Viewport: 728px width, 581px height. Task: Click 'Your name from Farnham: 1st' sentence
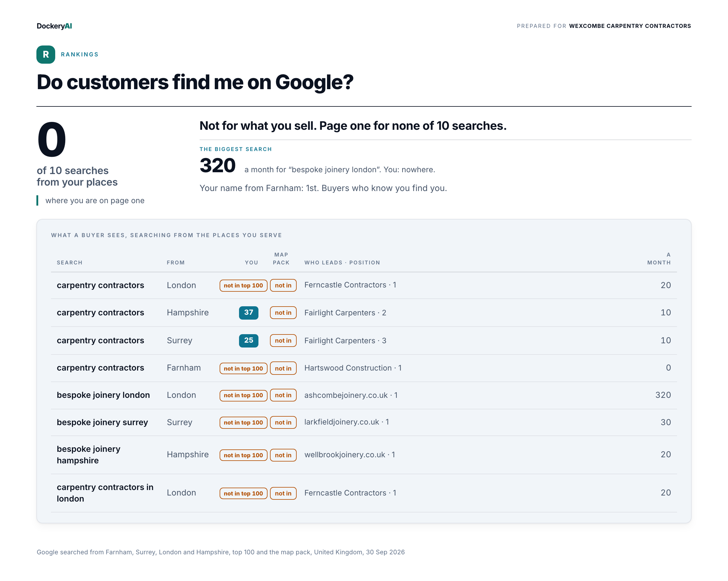pyautogui.click(x=323, y=188)
